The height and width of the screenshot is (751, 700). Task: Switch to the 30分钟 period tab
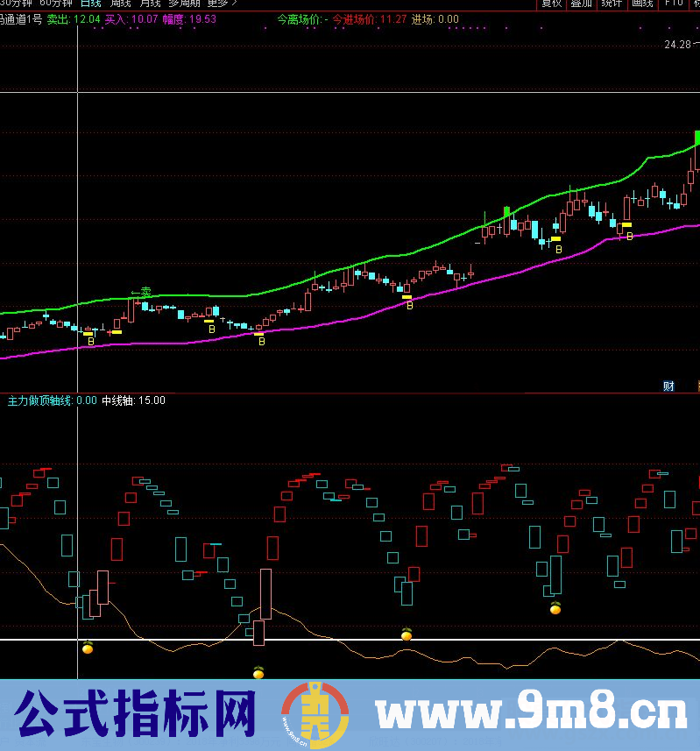click(x=15, y=4)
